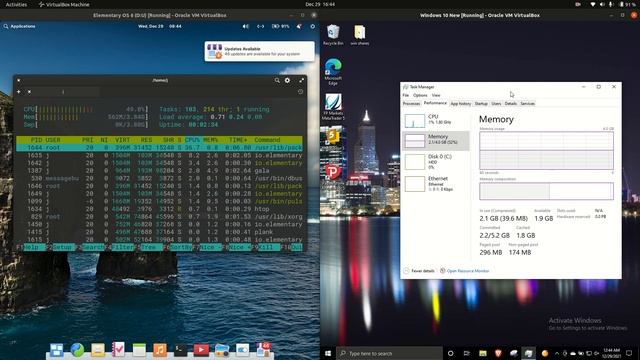This screenshot has width=640, height=360.
Task: Select Disk 0 (C:) performance item
Action: point(436,162)
